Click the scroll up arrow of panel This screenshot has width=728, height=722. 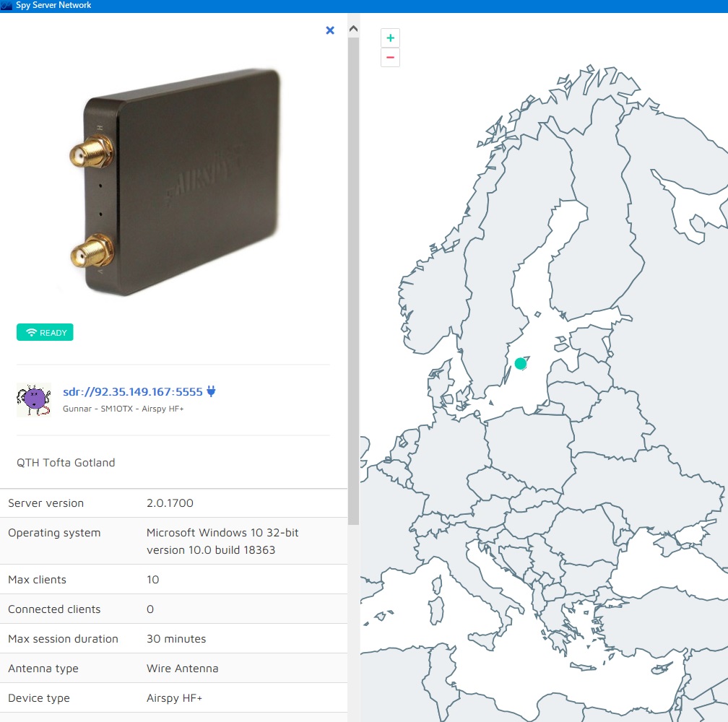pos(353,29)
